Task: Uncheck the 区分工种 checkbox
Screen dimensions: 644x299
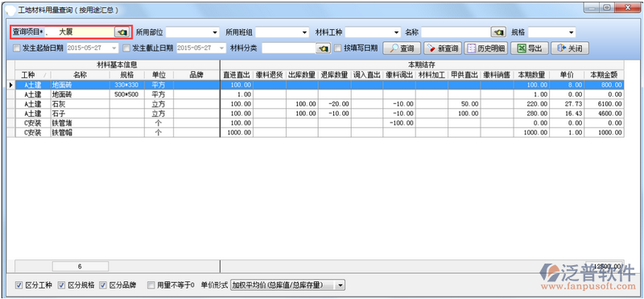Action: point(19,284)
